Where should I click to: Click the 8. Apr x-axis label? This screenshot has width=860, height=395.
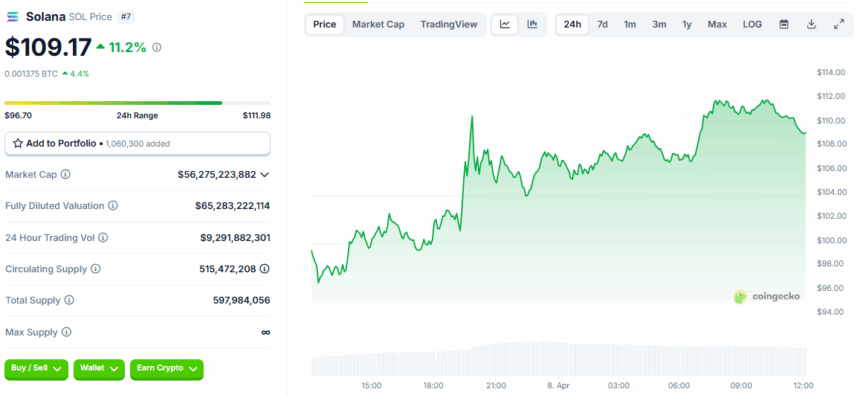coord(558,386)
